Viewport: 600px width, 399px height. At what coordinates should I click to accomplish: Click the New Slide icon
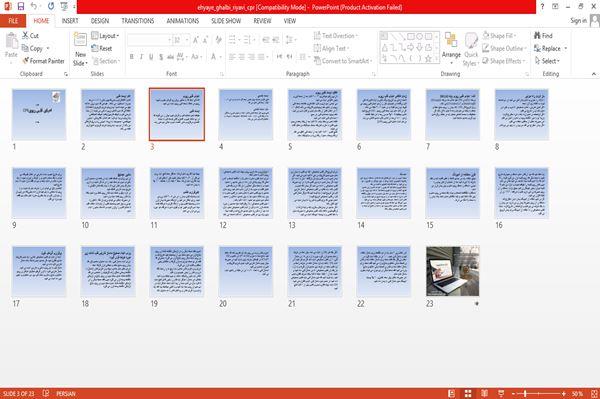click(80, 40)
